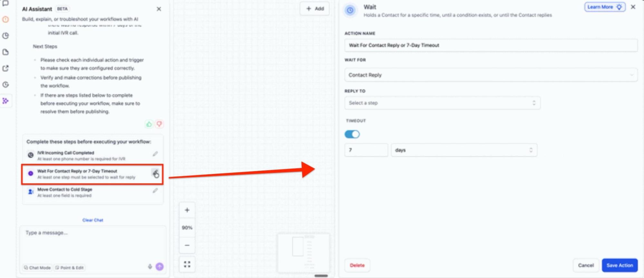Click 'At least one phone number is required' text

click(81, 159)
